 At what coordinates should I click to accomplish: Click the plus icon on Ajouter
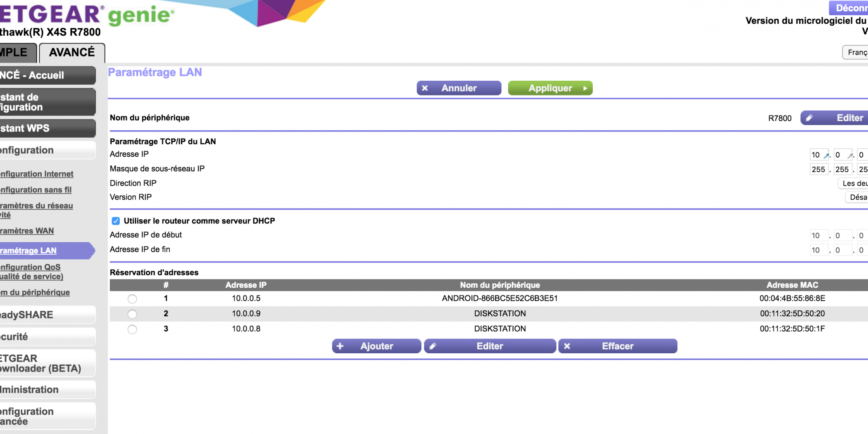[340, 346]
